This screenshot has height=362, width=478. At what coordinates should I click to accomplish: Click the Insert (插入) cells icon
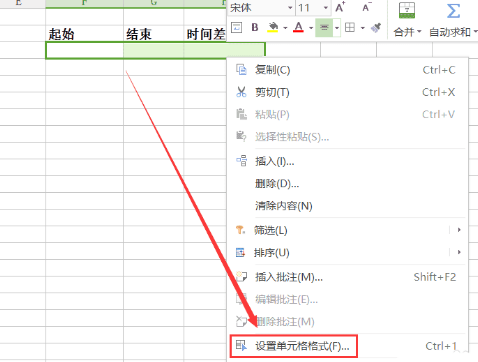241,161
